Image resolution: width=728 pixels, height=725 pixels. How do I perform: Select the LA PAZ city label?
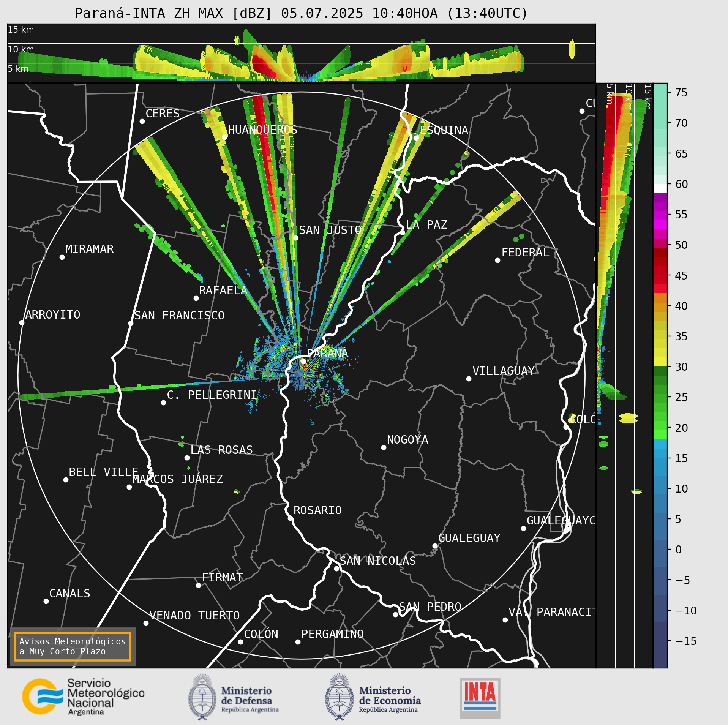click(426, 224)
